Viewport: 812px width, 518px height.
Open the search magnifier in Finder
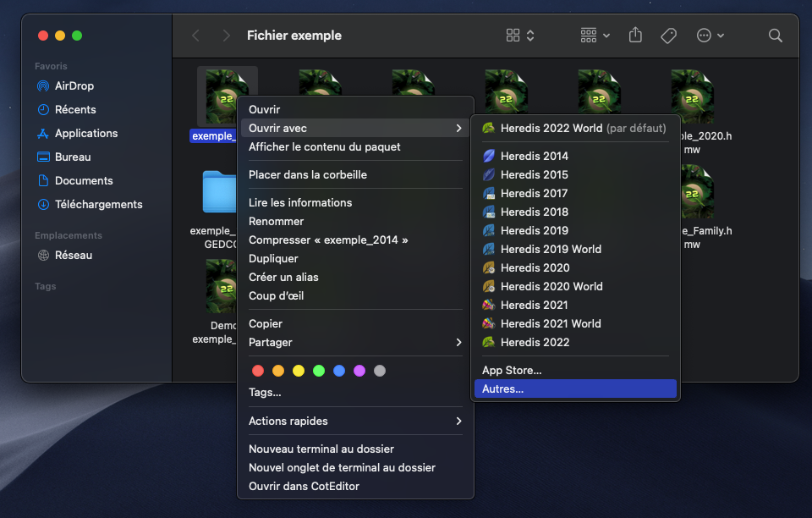pyautogui.click(x=775, y=36)
